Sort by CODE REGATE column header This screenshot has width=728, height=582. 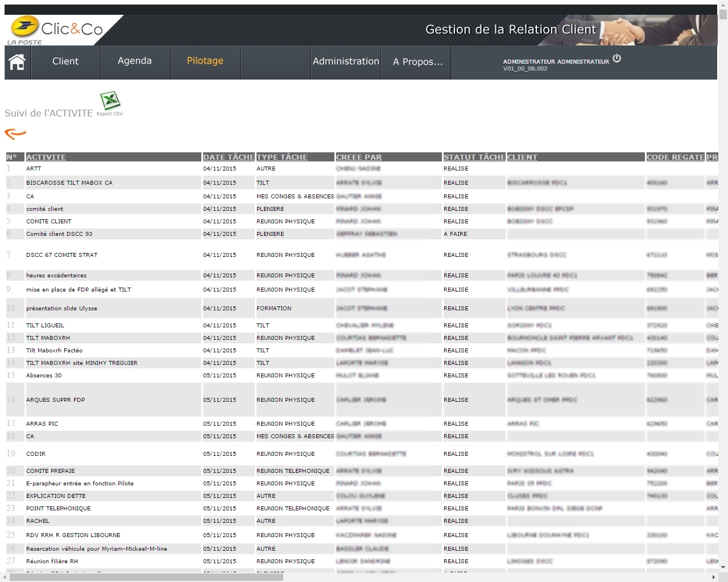tap(675, 157)
